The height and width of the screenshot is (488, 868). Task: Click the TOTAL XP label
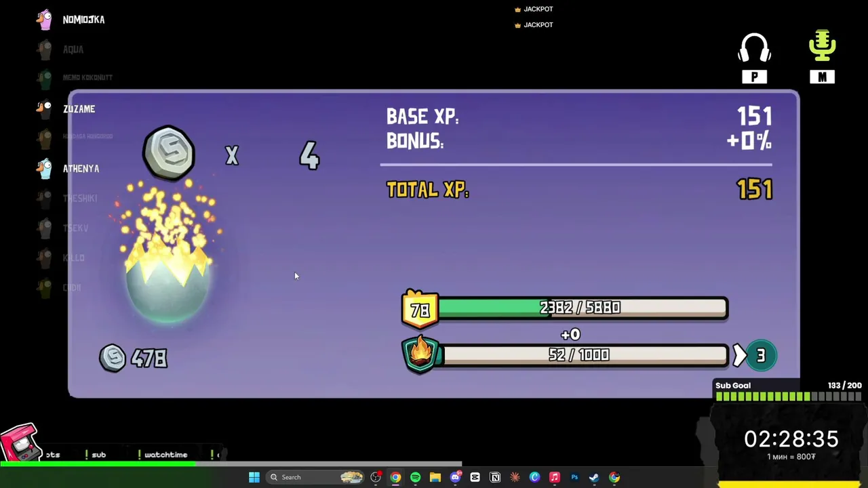tap(427, 190)
